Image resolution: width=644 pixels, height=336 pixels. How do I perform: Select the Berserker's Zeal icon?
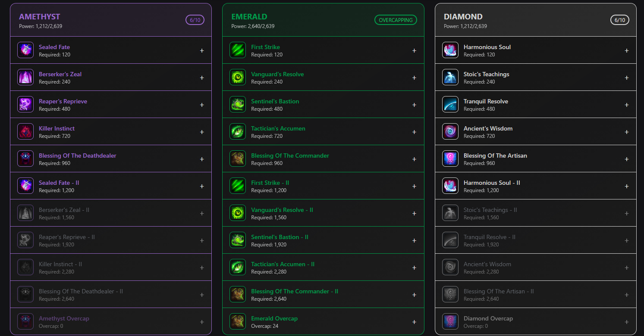coord(25,78)
